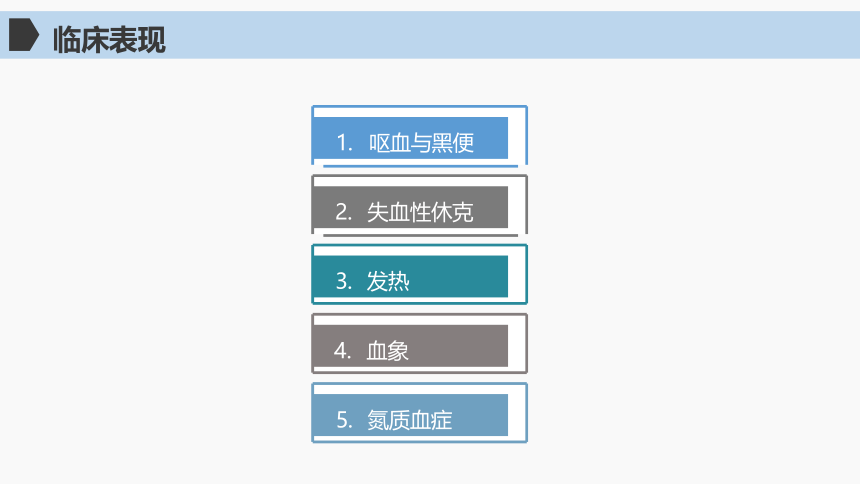Viewport: 860px width, 484px height.
Task: Click the teal 发热 box
Action: [x=420, y=274]
